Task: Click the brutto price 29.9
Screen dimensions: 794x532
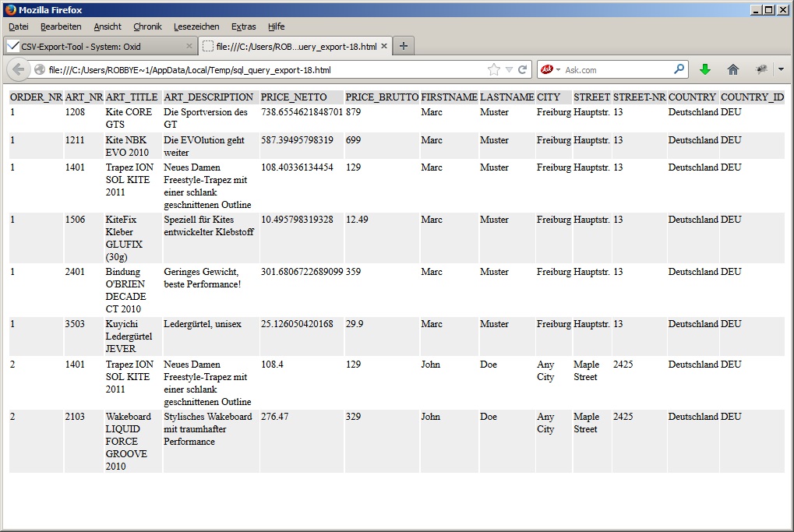Action: click(355, 323)
